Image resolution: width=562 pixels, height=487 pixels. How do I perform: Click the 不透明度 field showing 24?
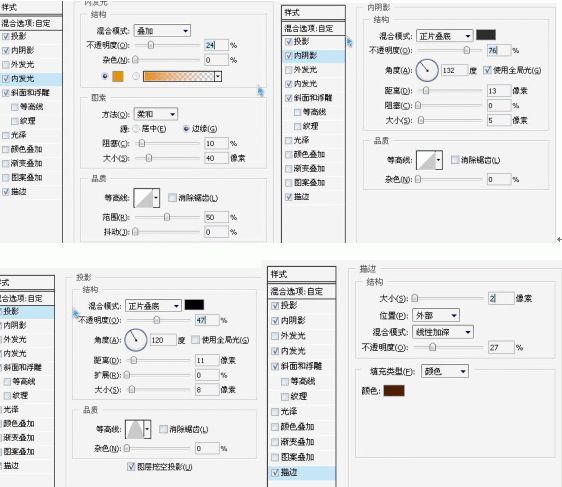(x=216, y=45)
